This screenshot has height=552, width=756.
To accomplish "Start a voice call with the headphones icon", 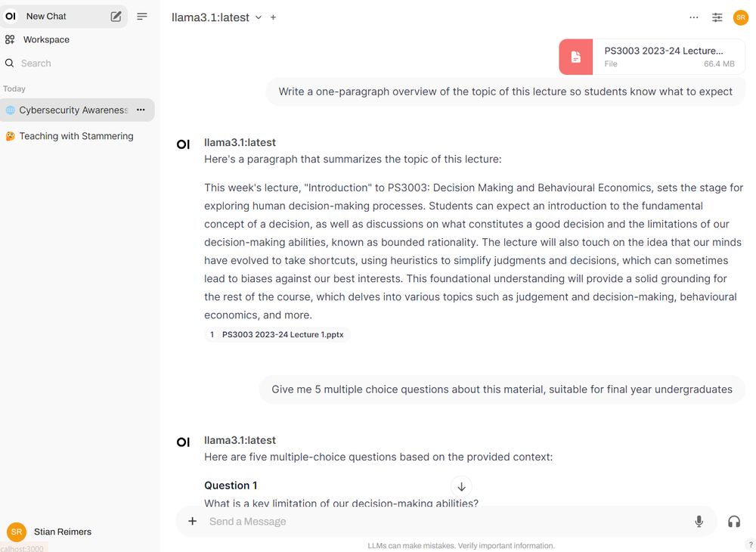I will [x=733, y=521].
